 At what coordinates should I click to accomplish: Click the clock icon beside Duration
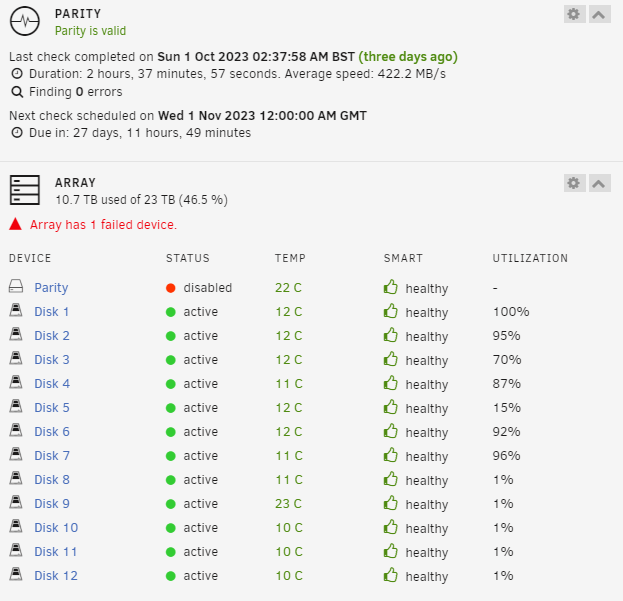point(17,73)
